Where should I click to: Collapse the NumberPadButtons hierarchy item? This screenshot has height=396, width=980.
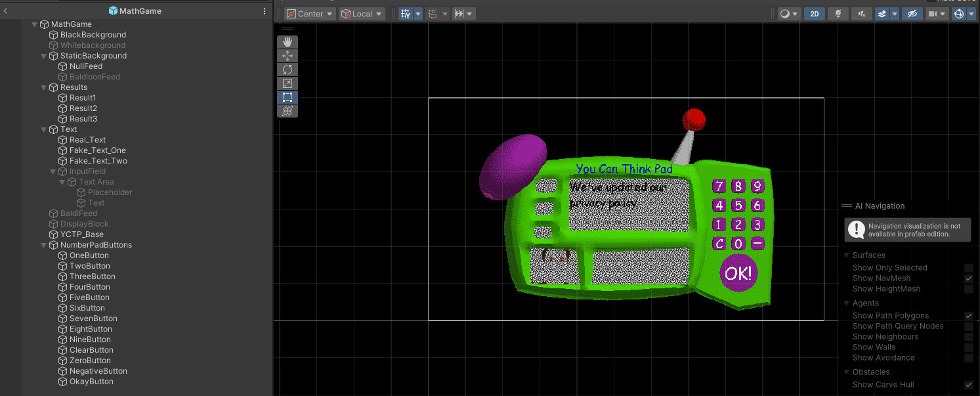click(43, 244)
